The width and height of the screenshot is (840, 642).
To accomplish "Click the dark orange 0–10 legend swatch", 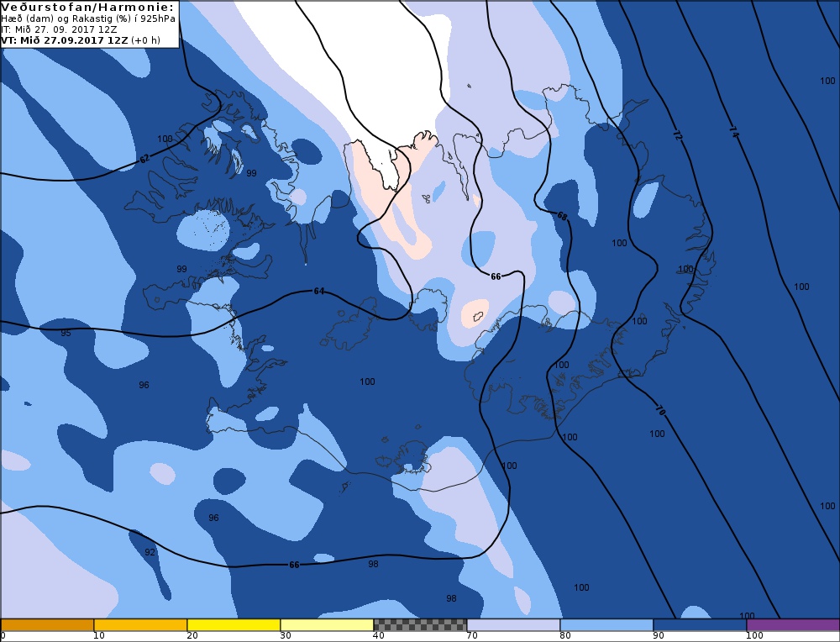I will [47, 625].
